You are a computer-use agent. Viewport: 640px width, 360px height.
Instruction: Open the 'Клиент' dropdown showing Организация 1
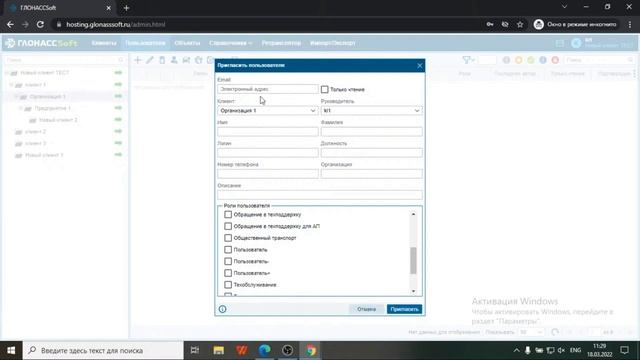pyautogui.click(x=268, y=111)
